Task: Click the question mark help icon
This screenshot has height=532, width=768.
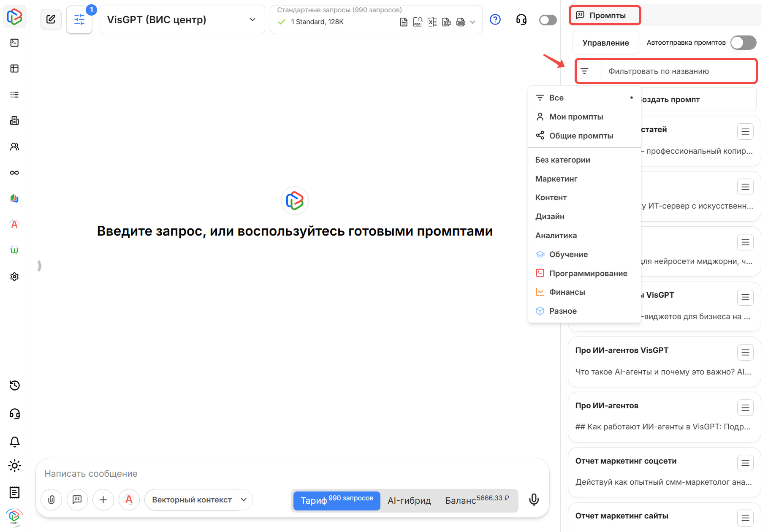Action: (495, 19)
